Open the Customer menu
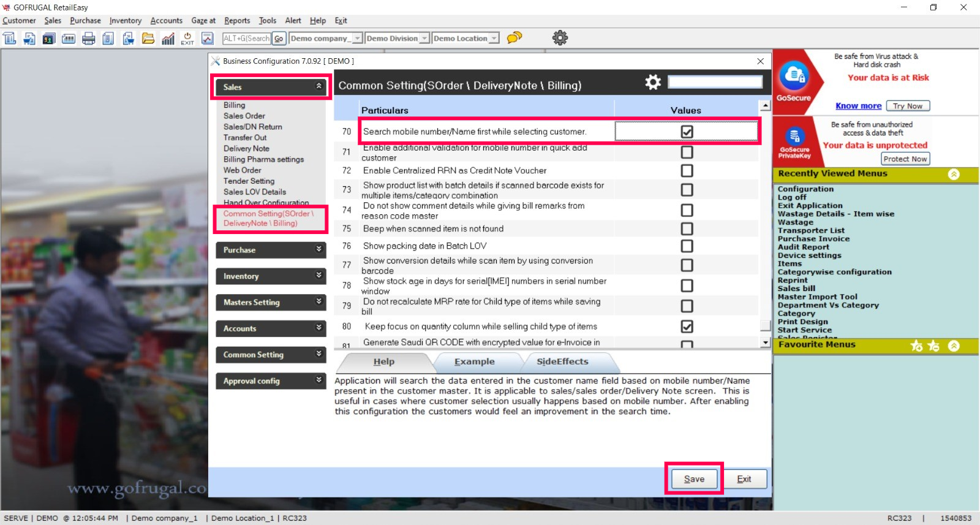The width and height of the screenshot is (980, 525). (19, 21)
